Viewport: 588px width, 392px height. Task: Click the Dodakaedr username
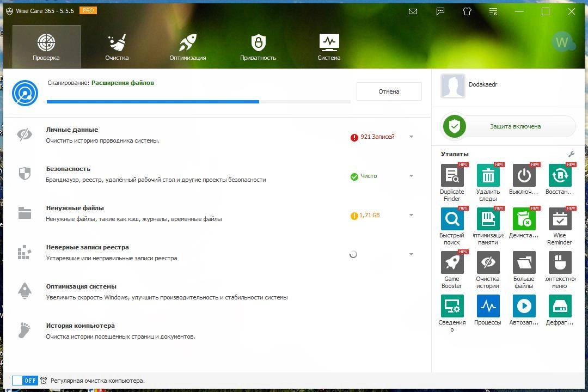coord(483,84)
